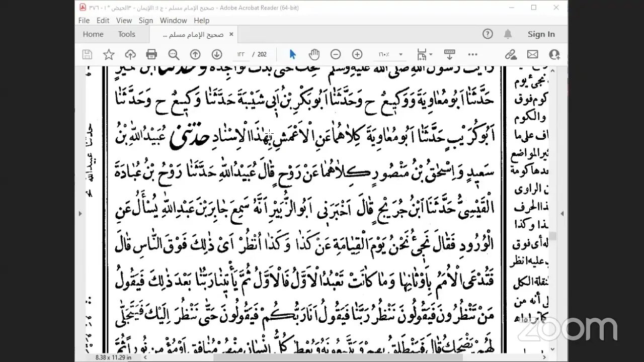Open the Help question mark icon
This screenshot has width=644, height=362.
pos(488,34)
